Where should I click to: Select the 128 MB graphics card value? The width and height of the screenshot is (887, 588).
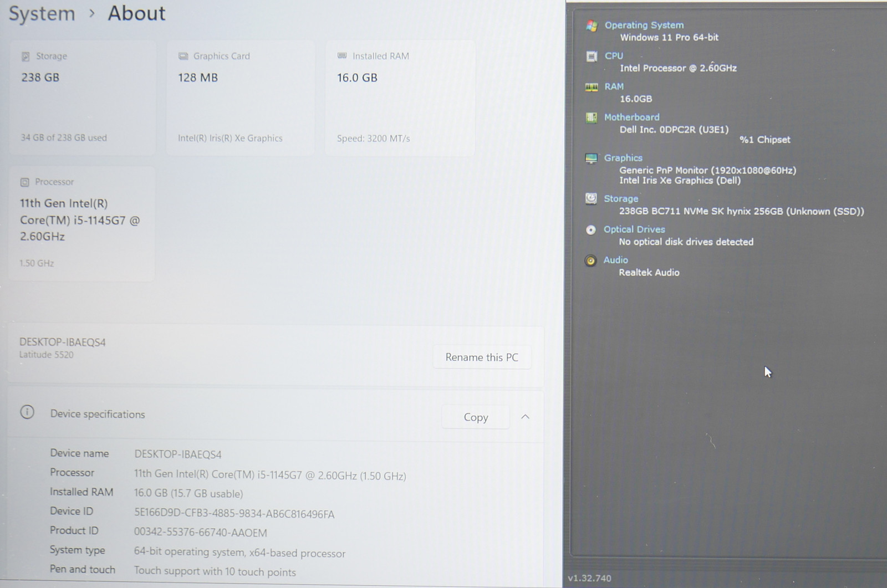pos(198,78)
